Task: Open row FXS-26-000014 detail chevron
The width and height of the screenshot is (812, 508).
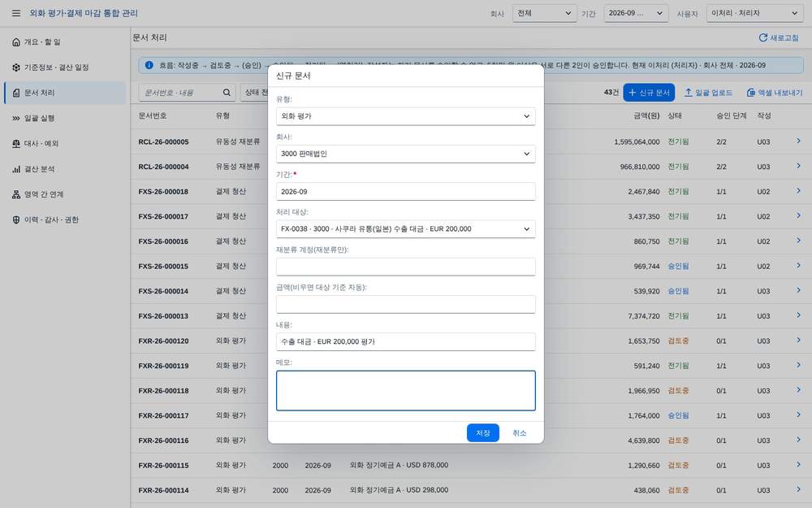Action: point(798,290)
